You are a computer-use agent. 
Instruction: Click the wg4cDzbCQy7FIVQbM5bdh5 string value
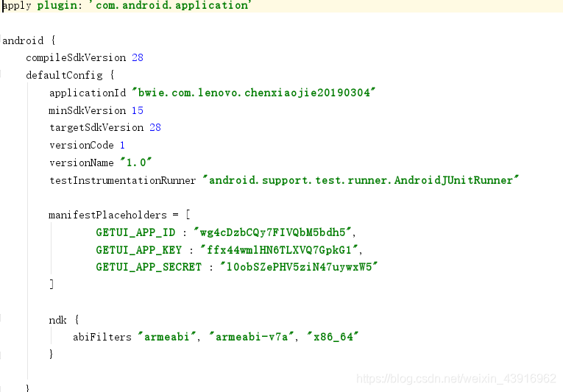[x=272, y=232]
